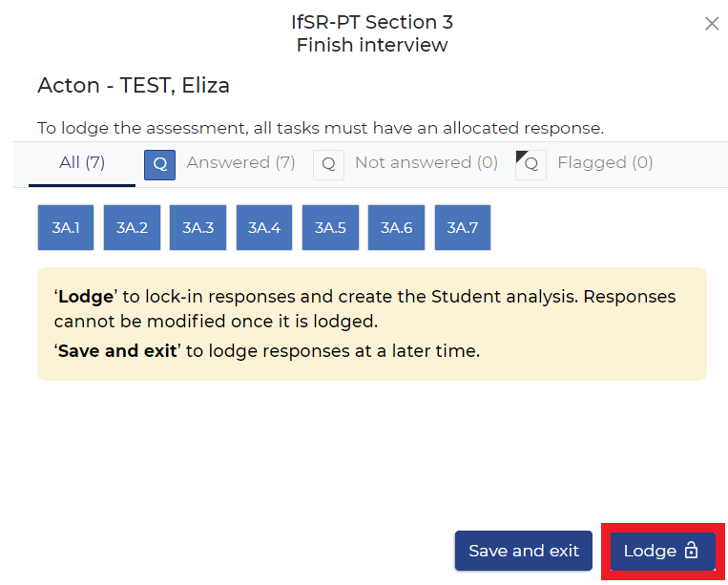The height and width of the screenshot is (585, 728).
Task: Show the Not answered (0) tab
Action: (426, 163)
